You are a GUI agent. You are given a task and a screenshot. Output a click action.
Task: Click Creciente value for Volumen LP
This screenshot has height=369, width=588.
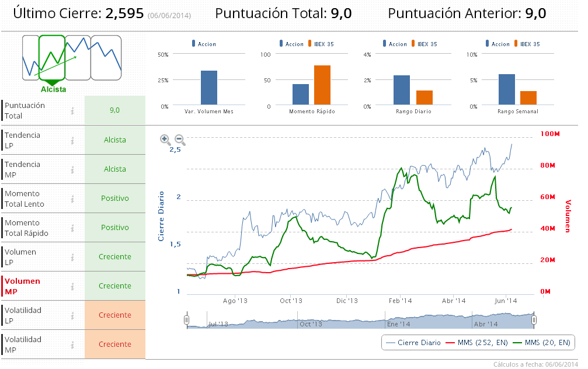point(115,257)
